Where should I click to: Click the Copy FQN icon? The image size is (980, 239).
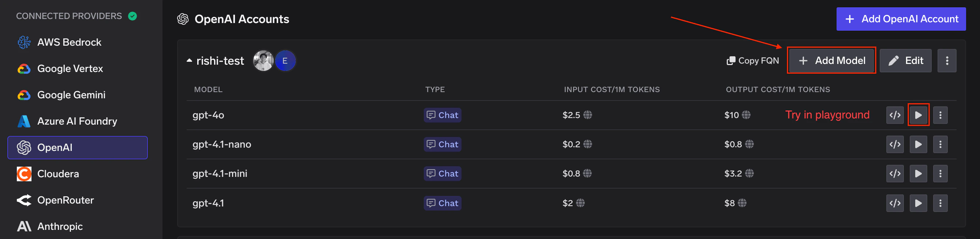pyautogui.click(x=732, y=60)
